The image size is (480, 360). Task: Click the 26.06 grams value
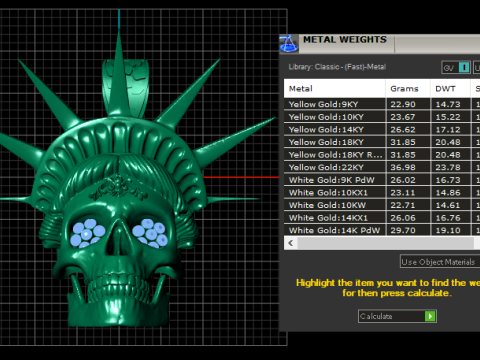[403, 218]
